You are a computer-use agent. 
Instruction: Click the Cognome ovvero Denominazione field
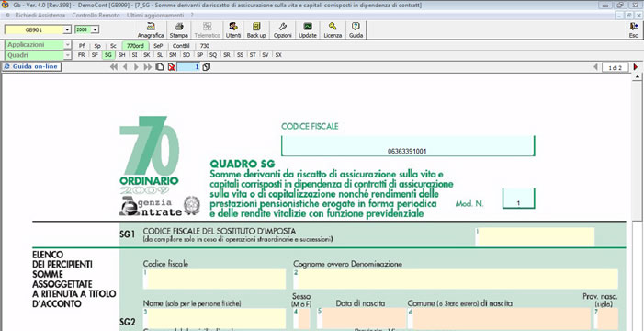pos(456,280)
